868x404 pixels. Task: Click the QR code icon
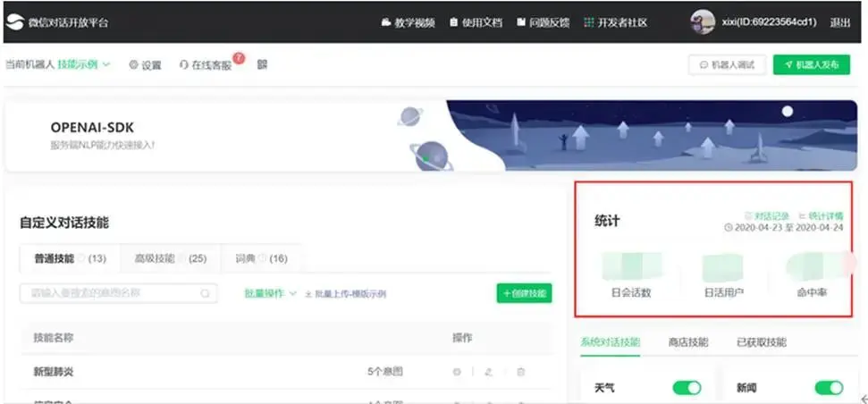coord(263,64)
